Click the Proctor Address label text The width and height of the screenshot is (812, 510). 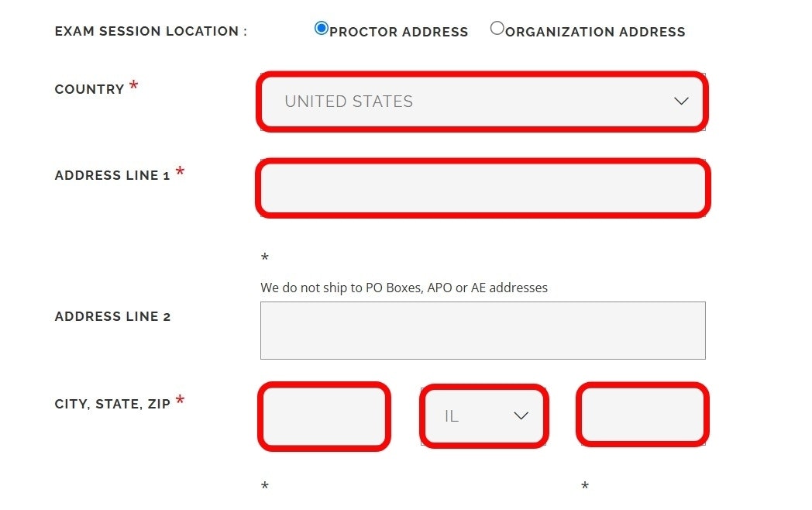point(398,33)
